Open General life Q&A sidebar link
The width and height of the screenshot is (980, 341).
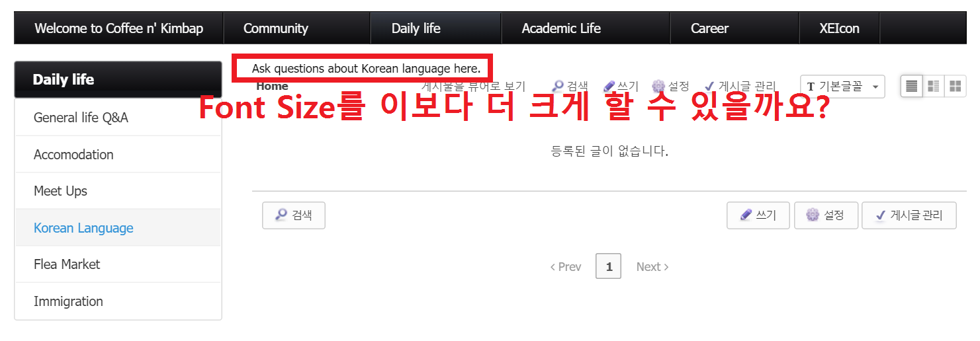click(x=81, y=118)
